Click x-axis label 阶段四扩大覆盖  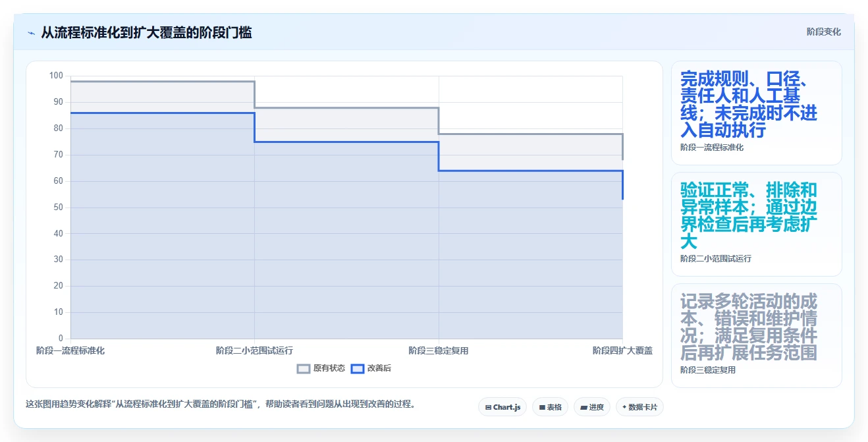coord(622,350)
